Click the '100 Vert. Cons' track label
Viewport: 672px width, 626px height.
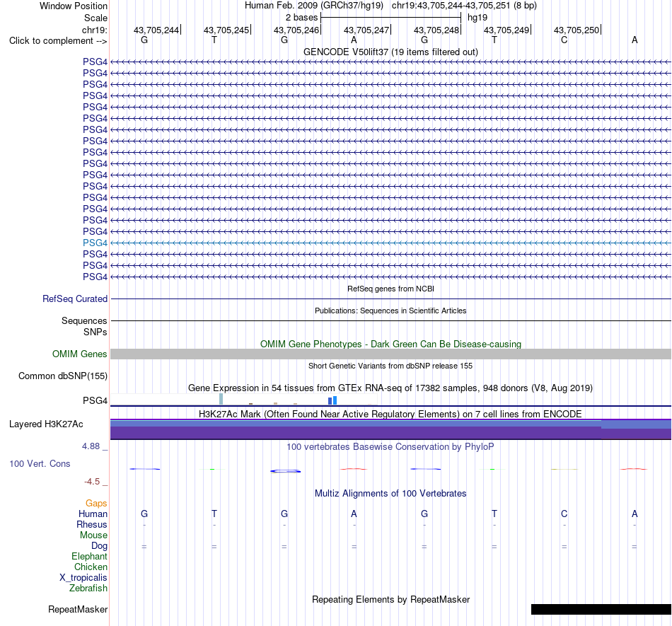[40, 463]
